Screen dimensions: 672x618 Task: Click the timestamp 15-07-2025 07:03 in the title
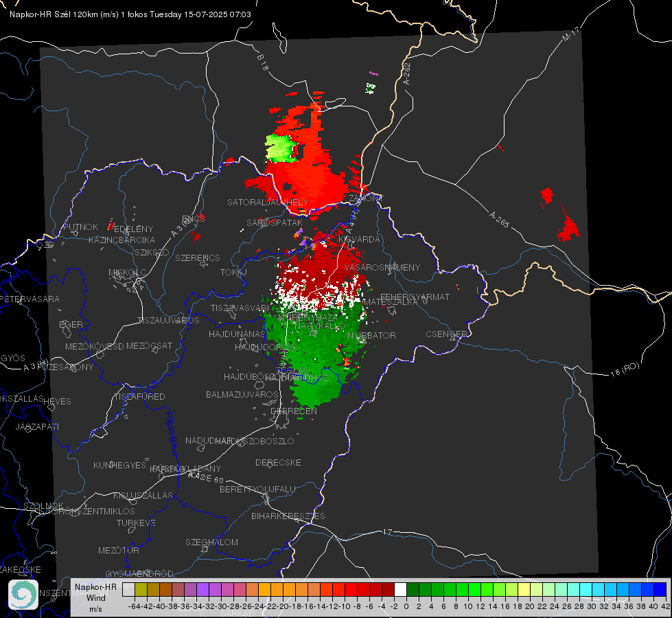[218, 14]
